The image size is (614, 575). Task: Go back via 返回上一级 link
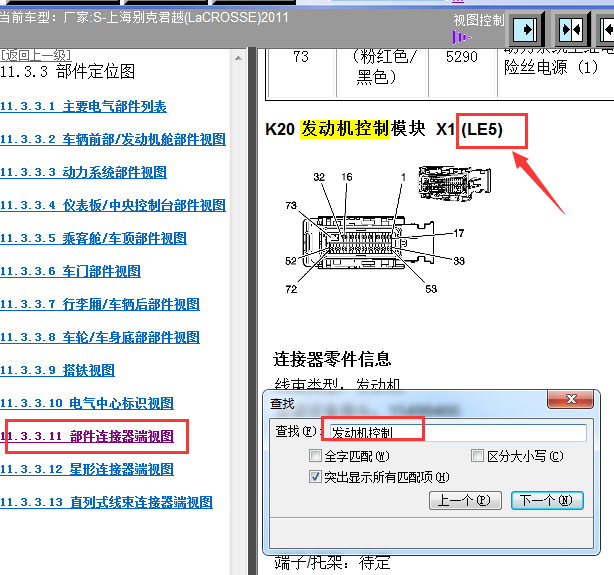pos(36,54)
